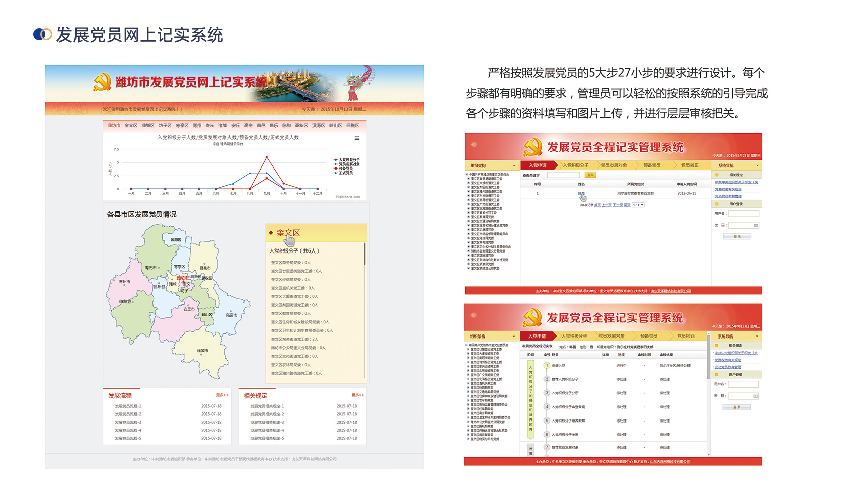The height and width of the screenshot is (504, 841).
Task: Click scrollbar of 奎文区 statistics list
Action: 365,254
